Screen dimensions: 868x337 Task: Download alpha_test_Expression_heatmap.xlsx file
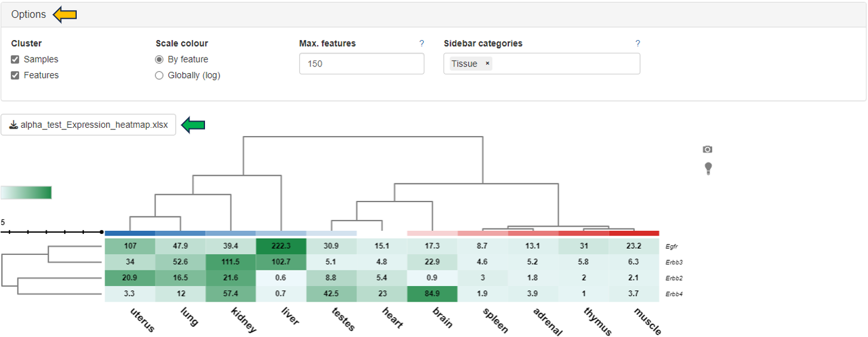(88, 125)
